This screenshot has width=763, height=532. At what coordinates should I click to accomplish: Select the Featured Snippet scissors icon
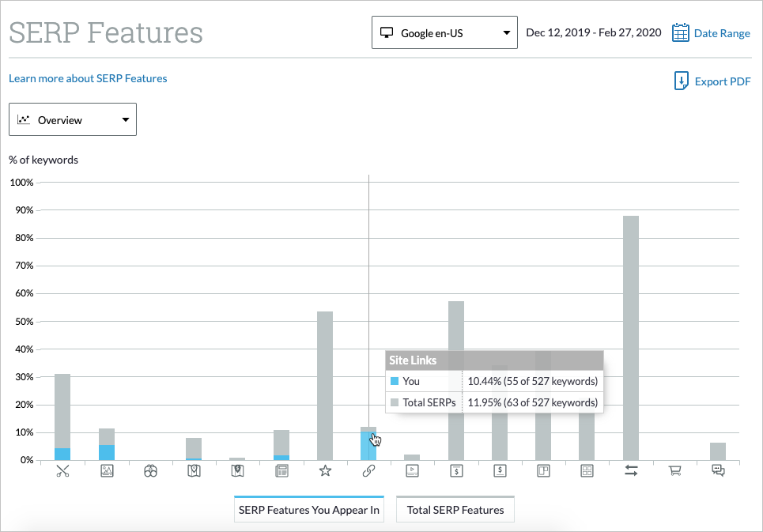63,470
